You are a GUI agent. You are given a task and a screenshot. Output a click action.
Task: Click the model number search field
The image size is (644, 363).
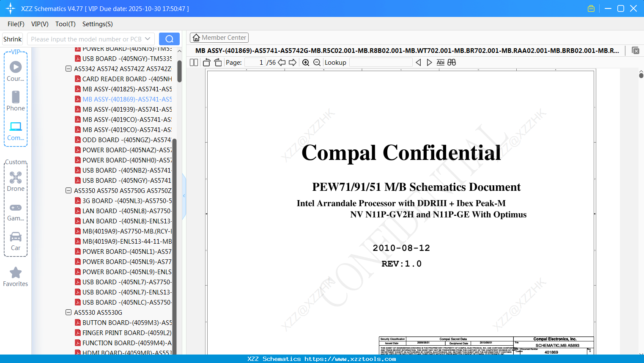[x=86, y=39]
